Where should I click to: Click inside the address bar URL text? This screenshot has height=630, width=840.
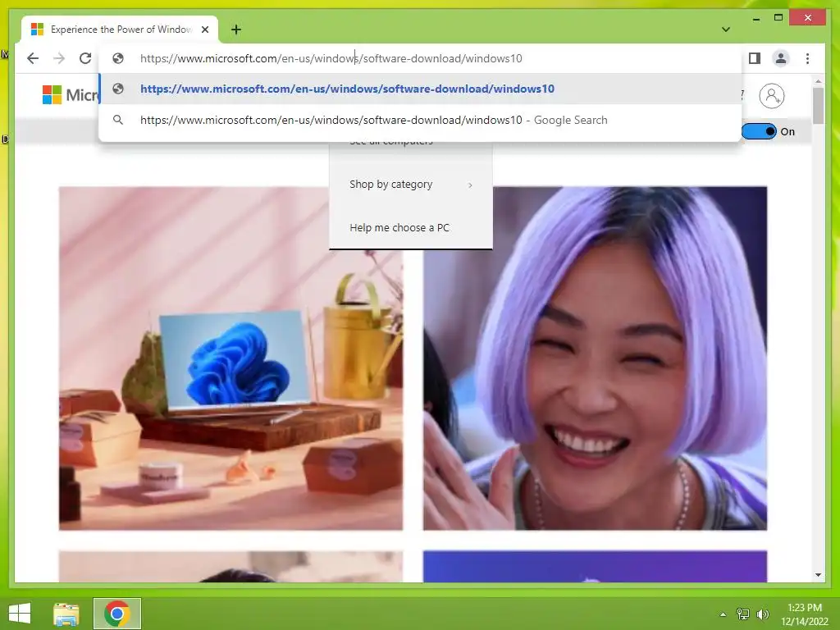coord(331,58)
